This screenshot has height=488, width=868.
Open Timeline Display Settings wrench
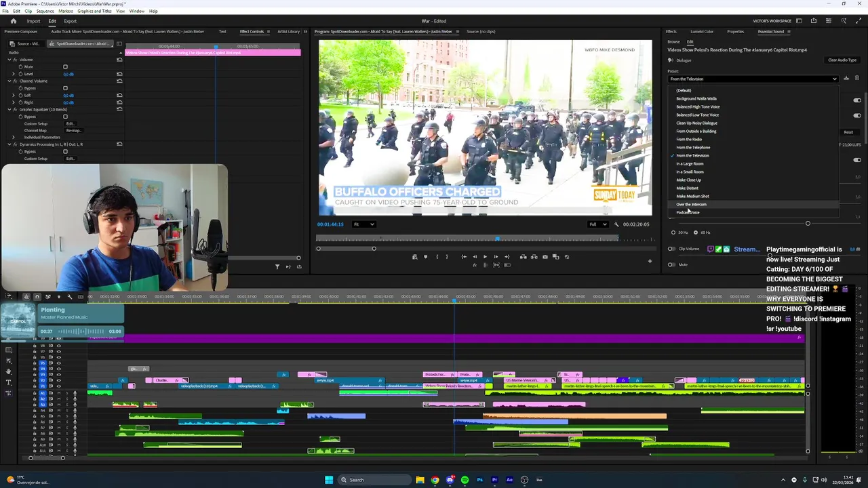pyautogui.click(x=69, y=297)
